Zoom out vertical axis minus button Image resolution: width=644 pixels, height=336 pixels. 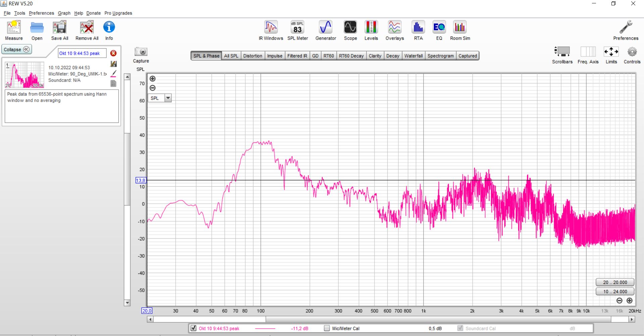[x=152, y=88]
